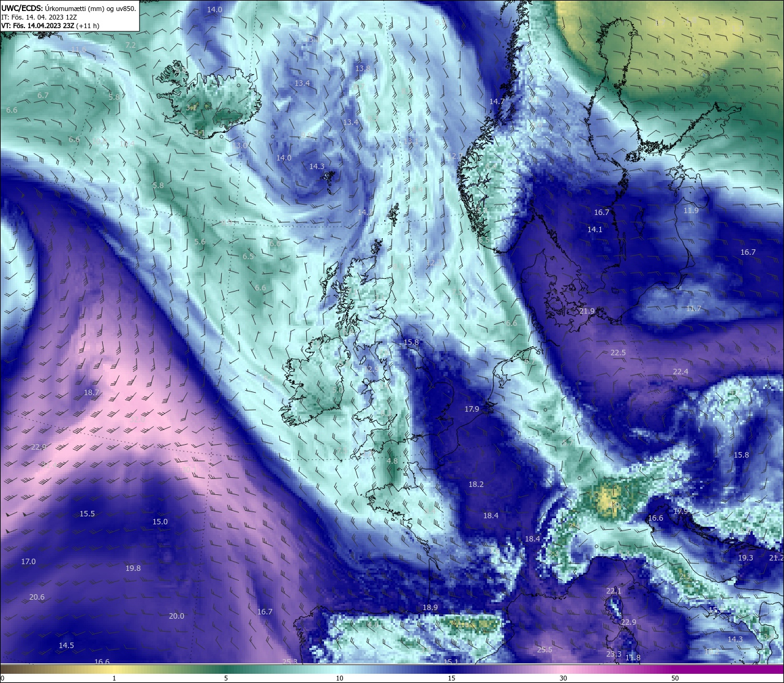Click the 1 tick on the color scale
This screenshot has height=683, width=784.
click(114, 678)
